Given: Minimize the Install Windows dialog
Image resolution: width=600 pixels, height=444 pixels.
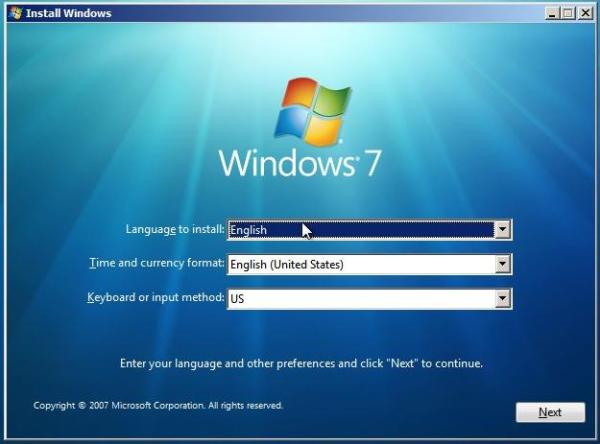Looking at the screenshot, I should (x=551, y=13).
